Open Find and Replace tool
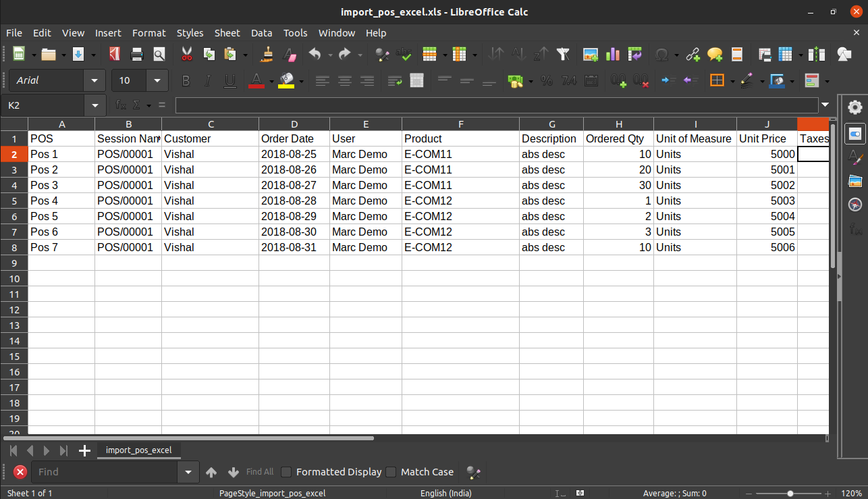 (382, 55)
